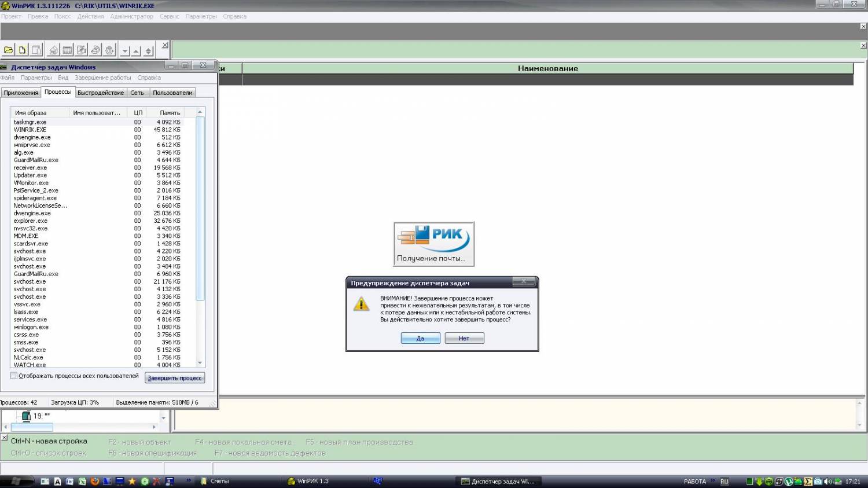
Task: Sort processes by 'Имя образа' column
Action: coord(39,113)
